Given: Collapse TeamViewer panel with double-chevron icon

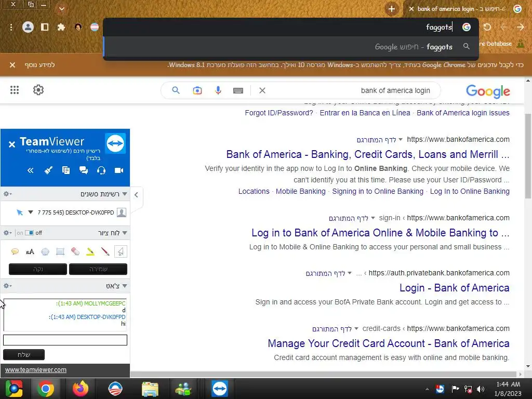Looking at the screenshot, I should click(x=31, y=170).
